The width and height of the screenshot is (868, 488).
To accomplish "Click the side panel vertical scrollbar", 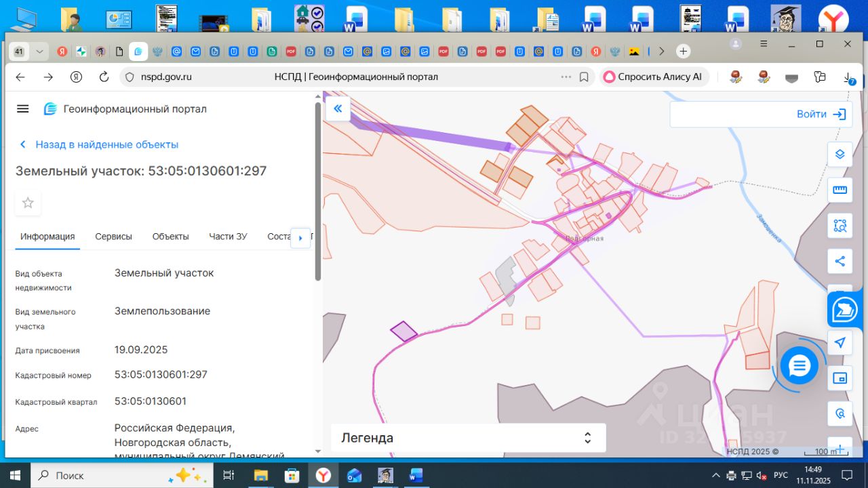I will (x=317, y=191).
